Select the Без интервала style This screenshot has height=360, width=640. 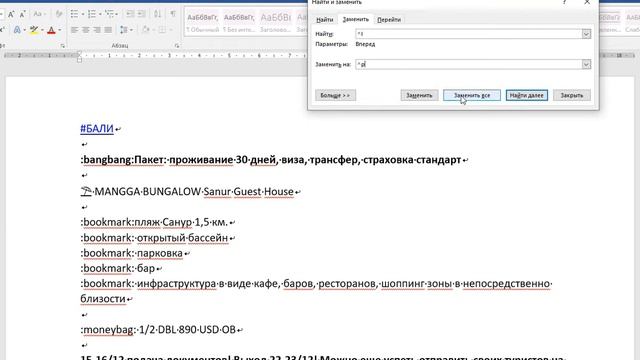click(x=239, y=22)
